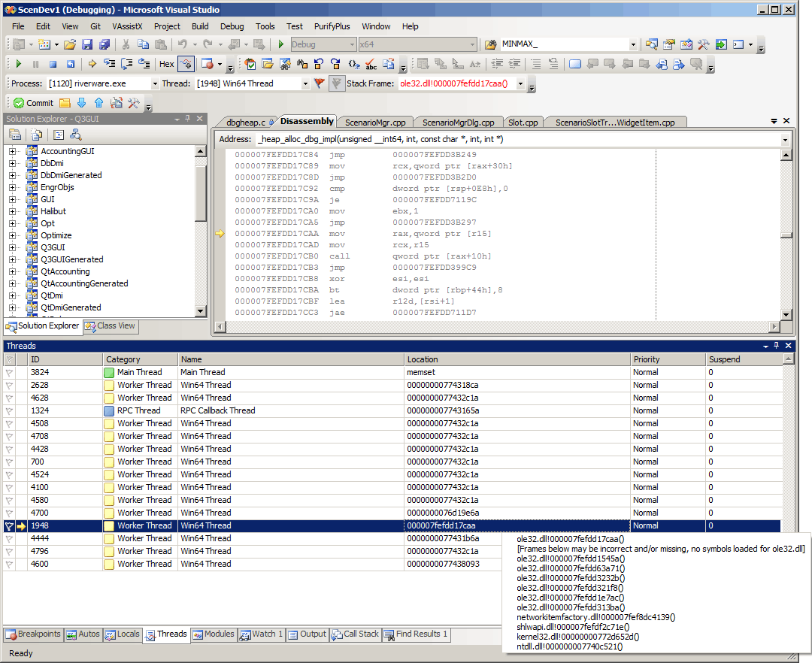Open the Stack Frame dropdown

click(x=520, y=84)
